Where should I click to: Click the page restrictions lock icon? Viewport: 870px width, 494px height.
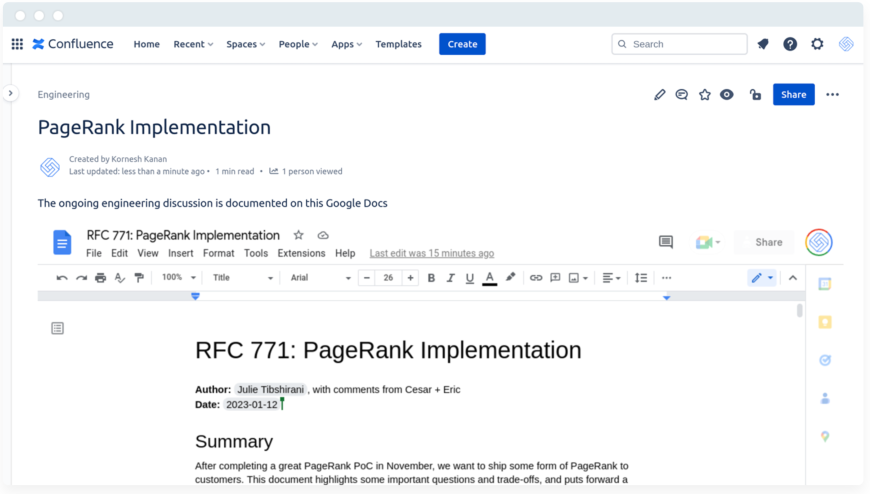point(755,95)
